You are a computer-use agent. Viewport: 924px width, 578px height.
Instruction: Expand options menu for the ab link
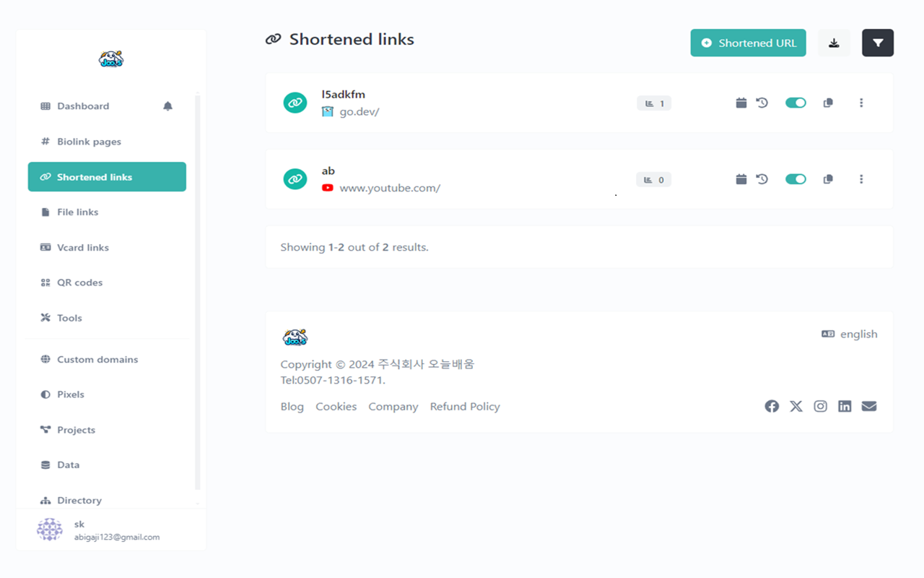(x=861, y=178)
